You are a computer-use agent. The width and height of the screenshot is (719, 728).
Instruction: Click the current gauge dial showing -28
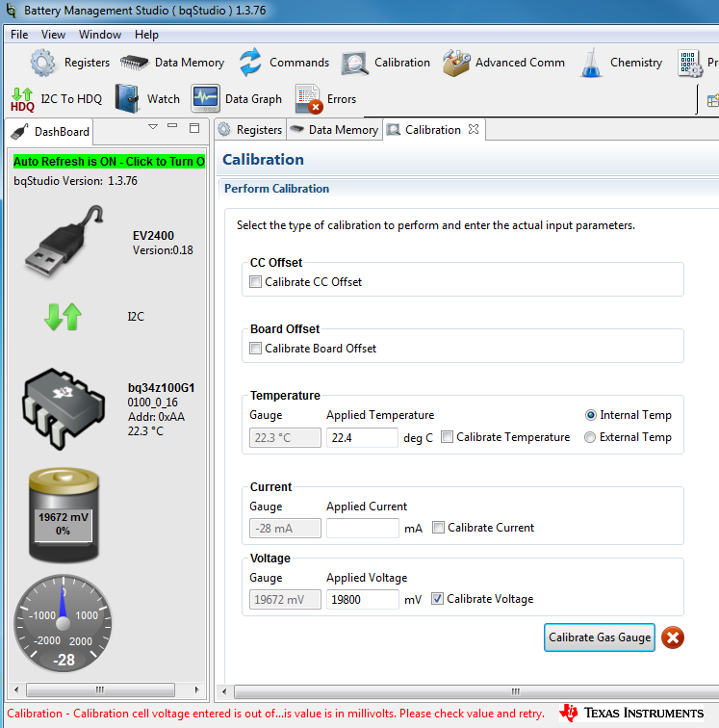click(64, 623)
